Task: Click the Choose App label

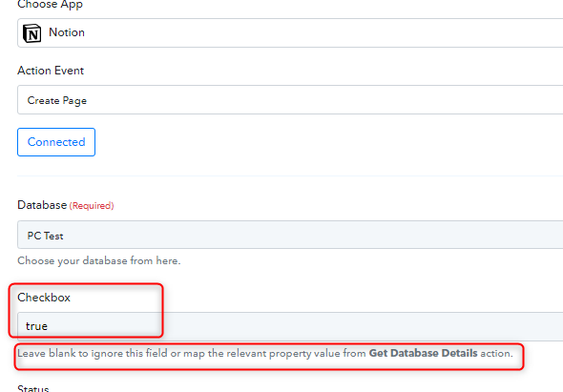Action: 51,5
